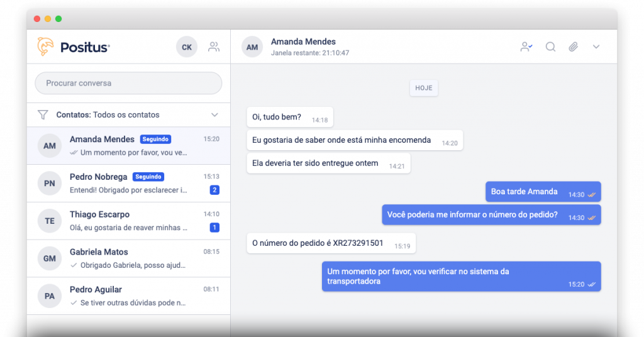Click the assign agent icon in chat header
Image resolution: width=644 pixels, height=337 pixels.
526,47
